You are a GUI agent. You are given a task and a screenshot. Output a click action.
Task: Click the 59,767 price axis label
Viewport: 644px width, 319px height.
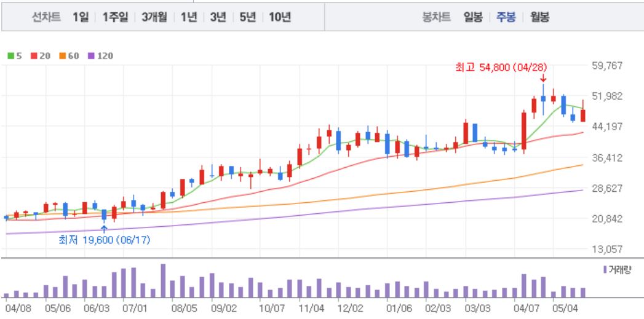[607, 66]
